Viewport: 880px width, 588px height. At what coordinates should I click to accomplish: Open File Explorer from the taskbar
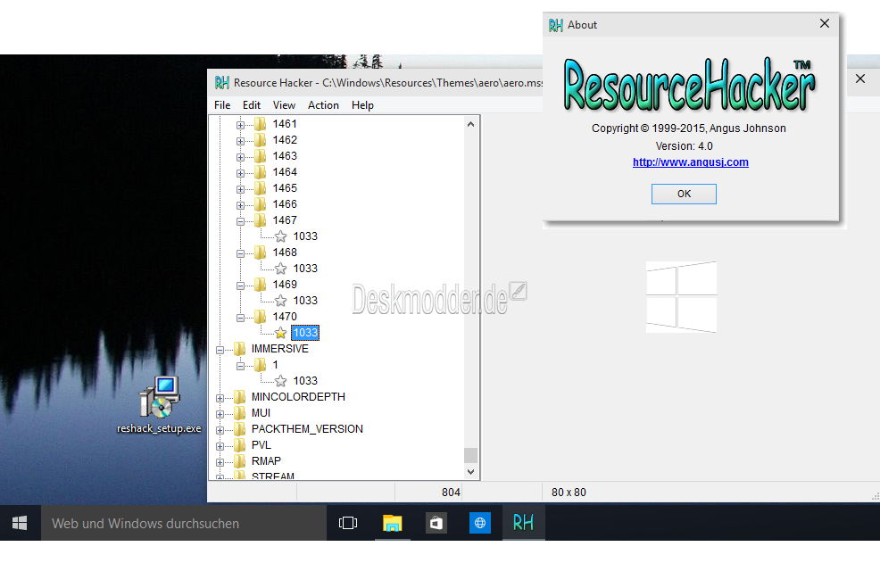click(x=393, y=523)
